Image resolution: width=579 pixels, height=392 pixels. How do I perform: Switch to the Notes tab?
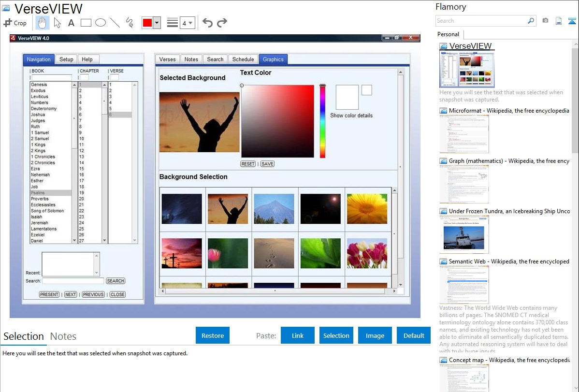point(63,336)
